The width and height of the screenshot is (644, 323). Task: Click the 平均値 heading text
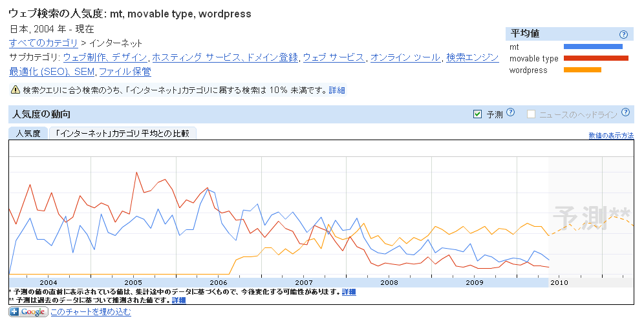pos(525,33)
